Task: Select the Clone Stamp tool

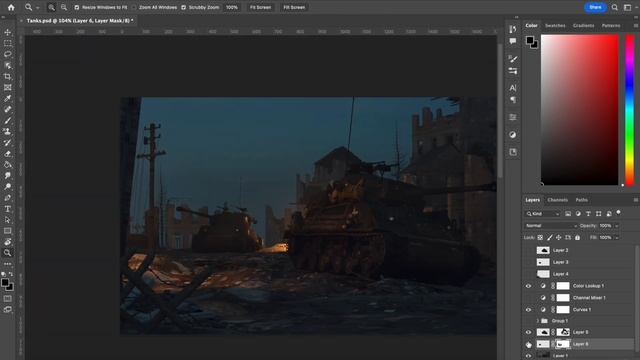Action: click(x=7, y=131)
